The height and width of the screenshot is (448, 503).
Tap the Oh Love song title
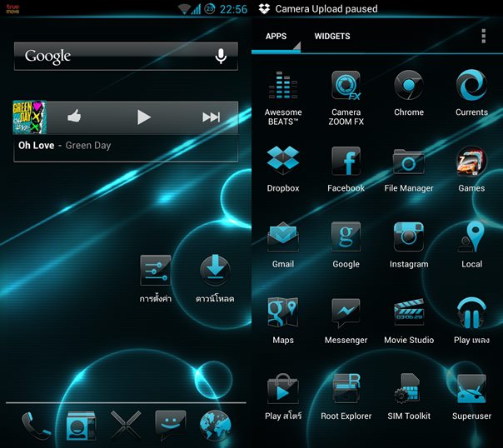37,145
